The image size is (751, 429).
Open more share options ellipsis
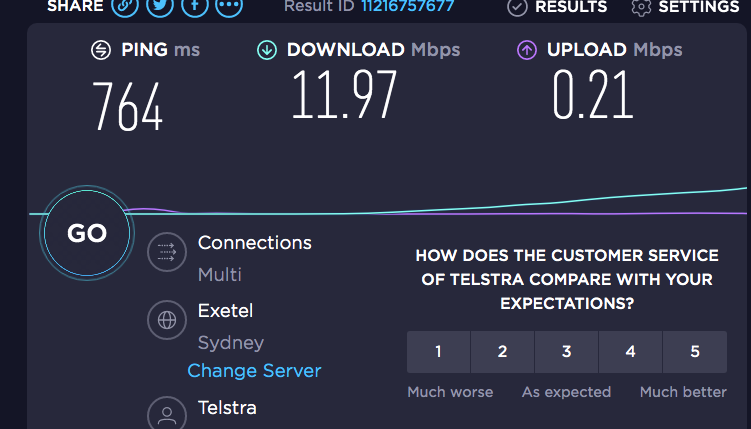tap(229, 6)
